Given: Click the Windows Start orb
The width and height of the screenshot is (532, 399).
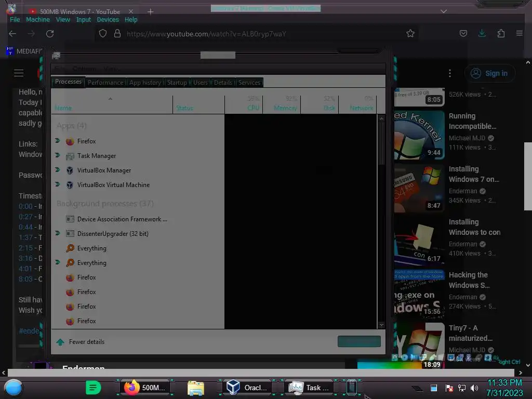Looking at the screenshot, I should pos(14,388).
